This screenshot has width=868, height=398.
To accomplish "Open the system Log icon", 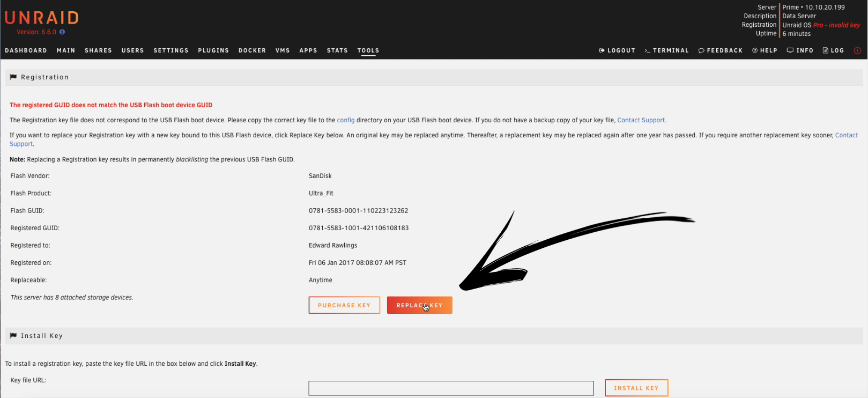I will coord(826,50).
